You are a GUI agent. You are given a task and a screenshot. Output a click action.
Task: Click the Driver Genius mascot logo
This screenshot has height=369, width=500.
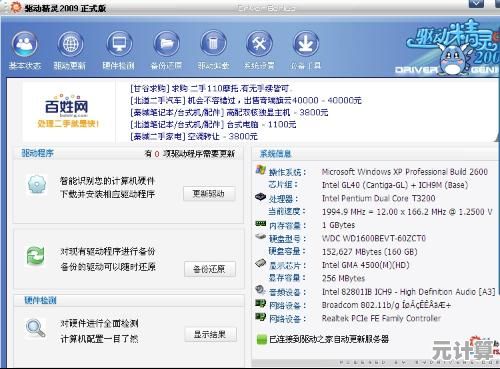click(x=453, y=60)
